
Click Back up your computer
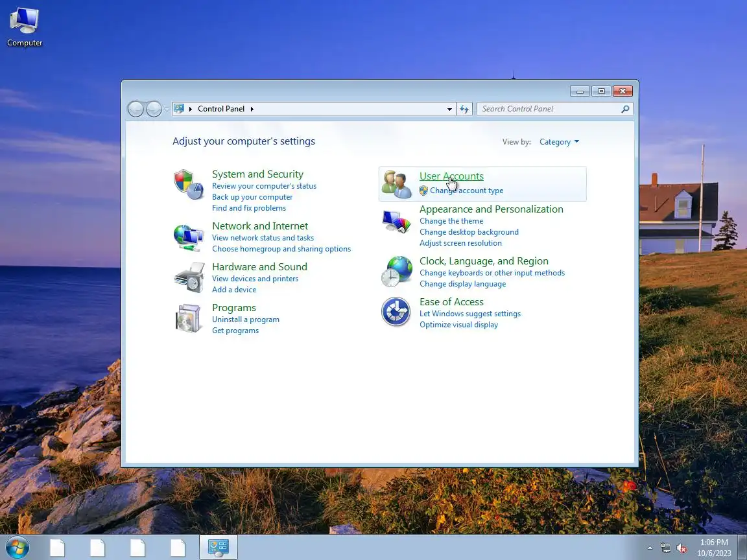(x=252, y=197)
